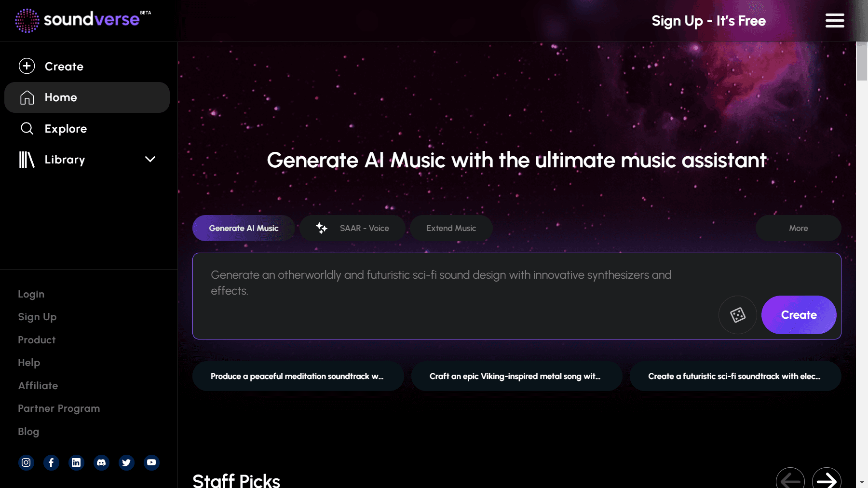Open the Twitter bird icon
Screen dimensions: 868x488
126,462
